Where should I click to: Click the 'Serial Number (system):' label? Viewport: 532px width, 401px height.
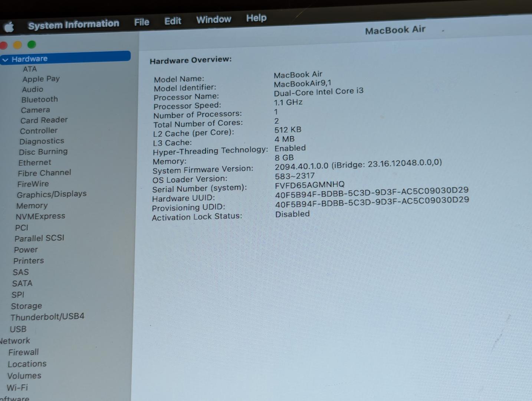click(200, 189)
